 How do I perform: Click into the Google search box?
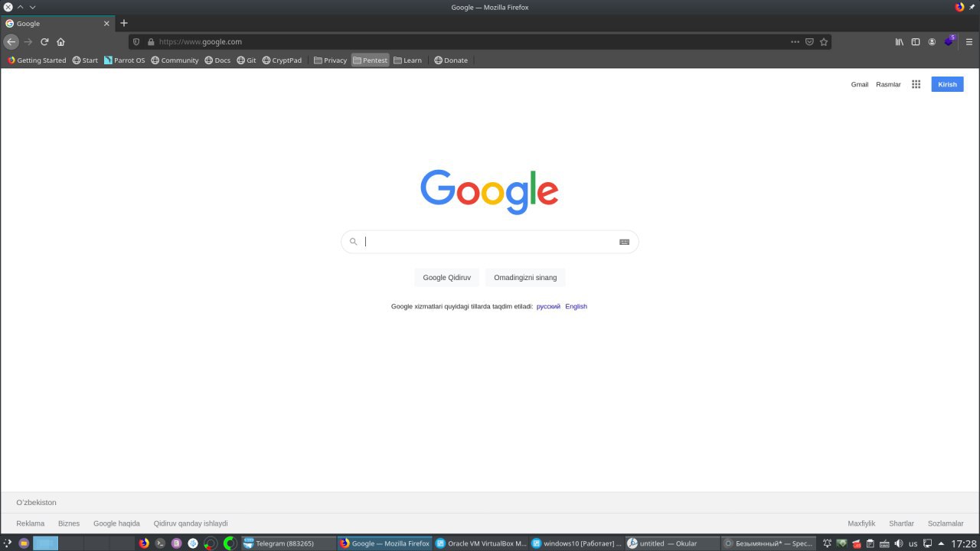tap(490, 242)
